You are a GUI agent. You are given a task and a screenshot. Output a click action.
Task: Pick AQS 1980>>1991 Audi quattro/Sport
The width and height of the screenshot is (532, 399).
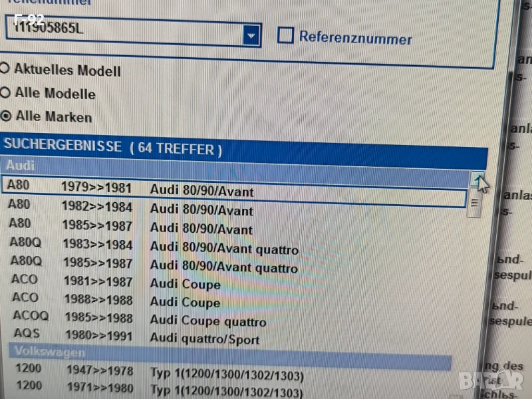(199, 338)
